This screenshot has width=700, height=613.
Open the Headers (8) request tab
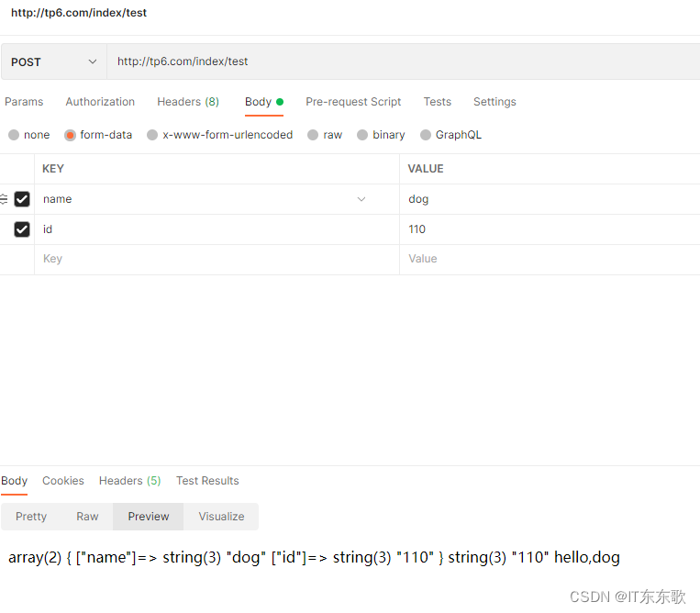[x=188, y=102]
